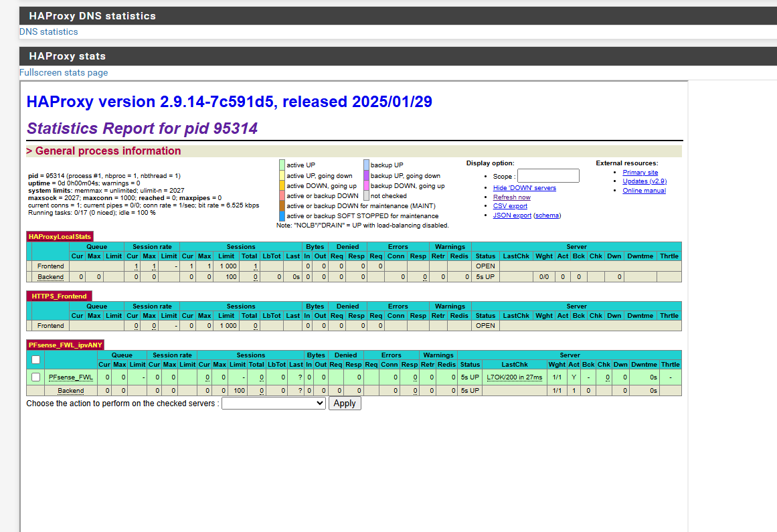Click the backup DOWN, going up legend swatch

[x=366, y=186]
